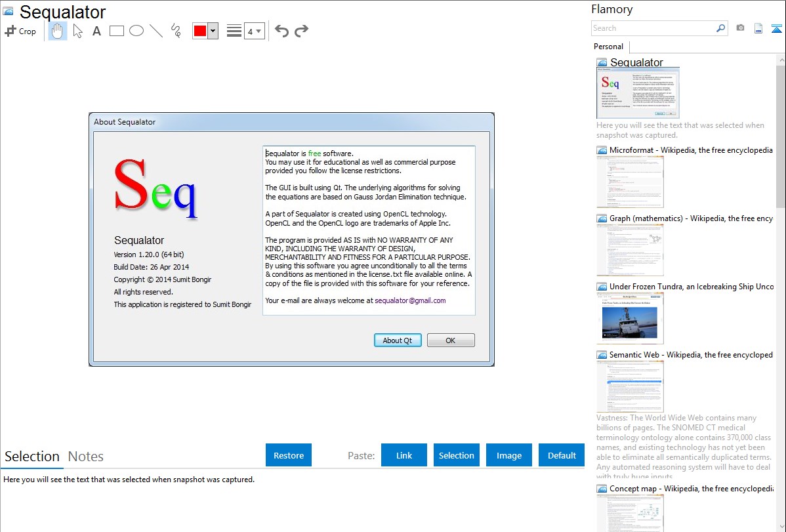This screenshot has width=786, height=532.
Task: Click the icon beside Concept map title
Action: pyautogui.click(x=602, y=488)
